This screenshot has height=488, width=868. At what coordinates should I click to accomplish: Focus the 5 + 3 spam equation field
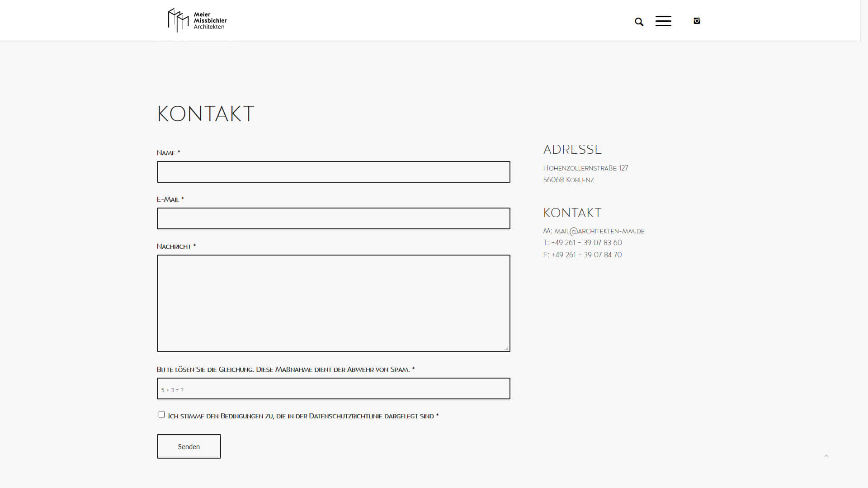click(334, 389)
